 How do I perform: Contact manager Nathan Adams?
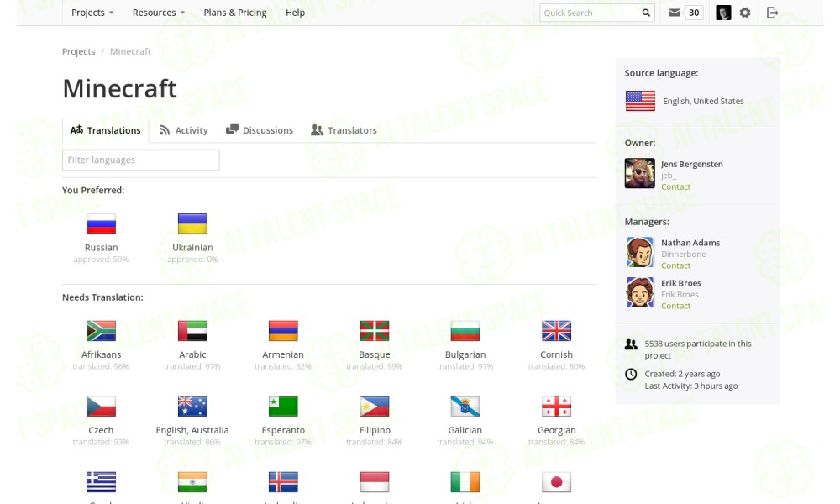click(x=675, y=265)
